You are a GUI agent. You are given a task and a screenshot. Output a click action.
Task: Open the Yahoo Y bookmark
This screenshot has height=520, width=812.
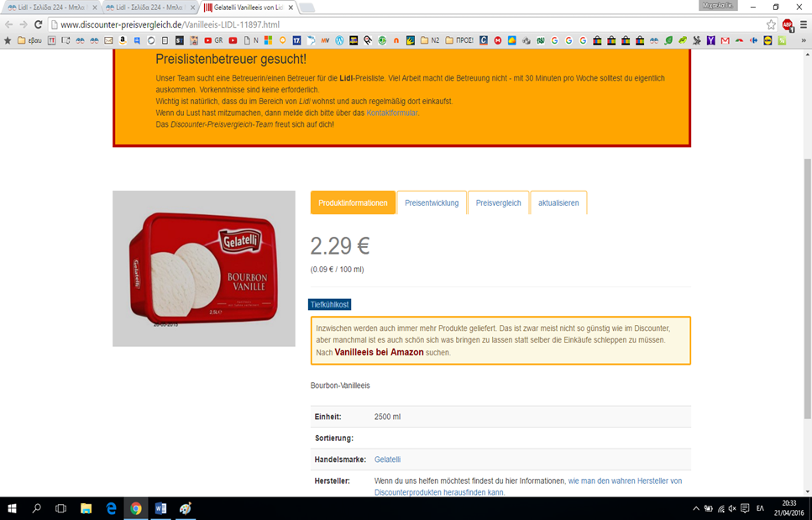click(711, 40)
